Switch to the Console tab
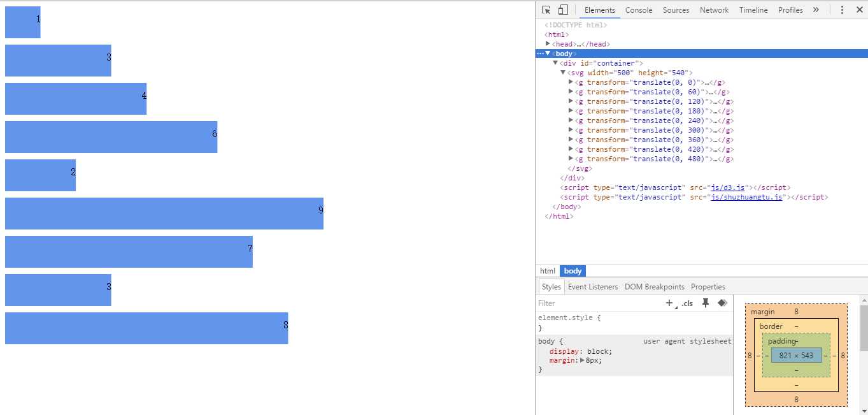The width and height of the screenshot is (868, 415). coord(639,10)
